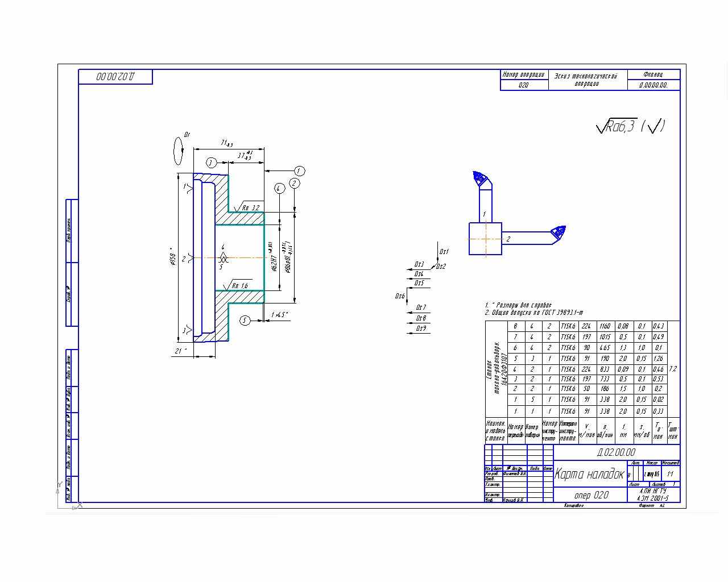Select the vertical cutting tool labeled 1
This screenshot has height=582, width=728.
(482, 196)
